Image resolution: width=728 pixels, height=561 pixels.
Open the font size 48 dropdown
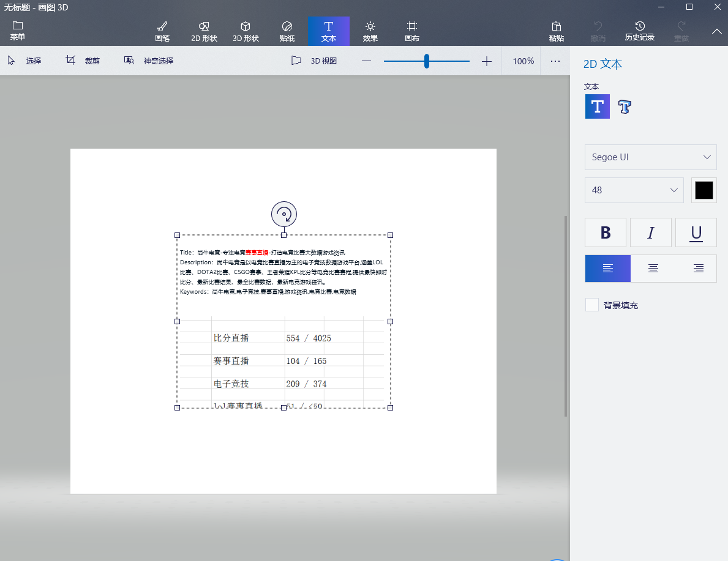[x=634, y=190]
